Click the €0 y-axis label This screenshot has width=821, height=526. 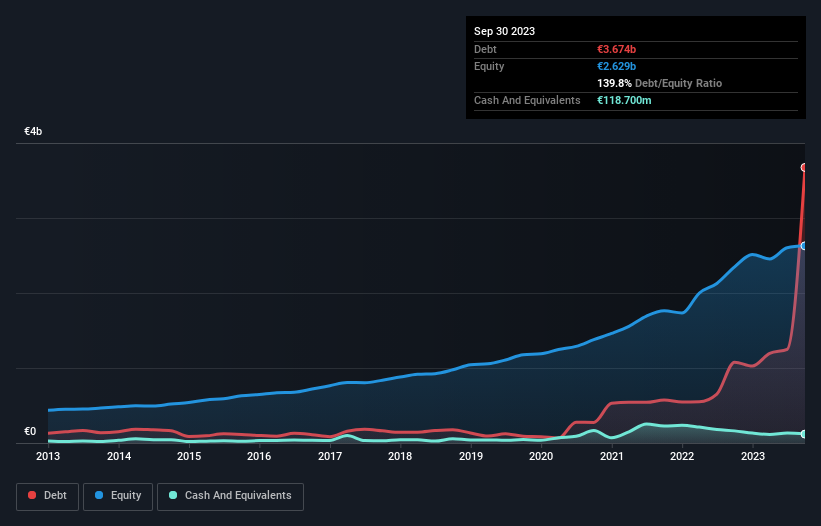tap(30, 431)
